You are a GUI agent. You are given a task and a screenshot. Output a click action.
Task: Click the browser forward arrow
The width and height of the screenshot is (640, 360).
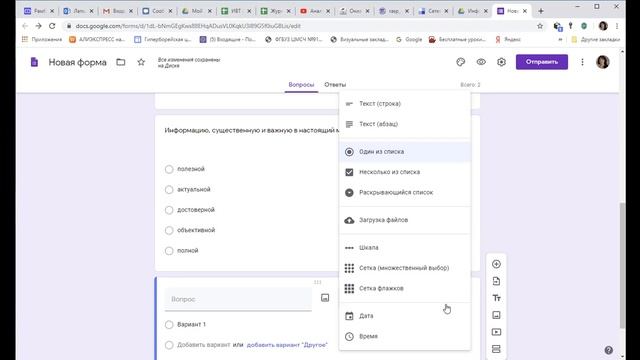pos(38,26)
